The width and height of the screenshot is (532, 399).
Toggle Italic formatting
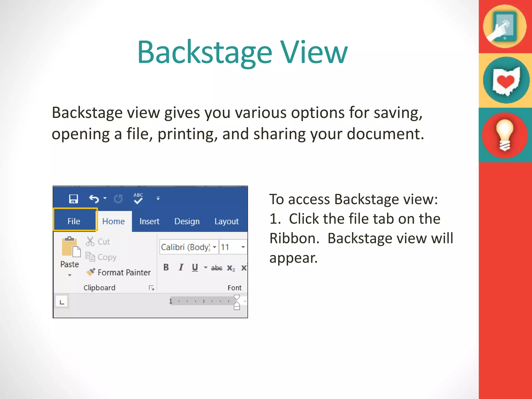click(x=181, y=267)
